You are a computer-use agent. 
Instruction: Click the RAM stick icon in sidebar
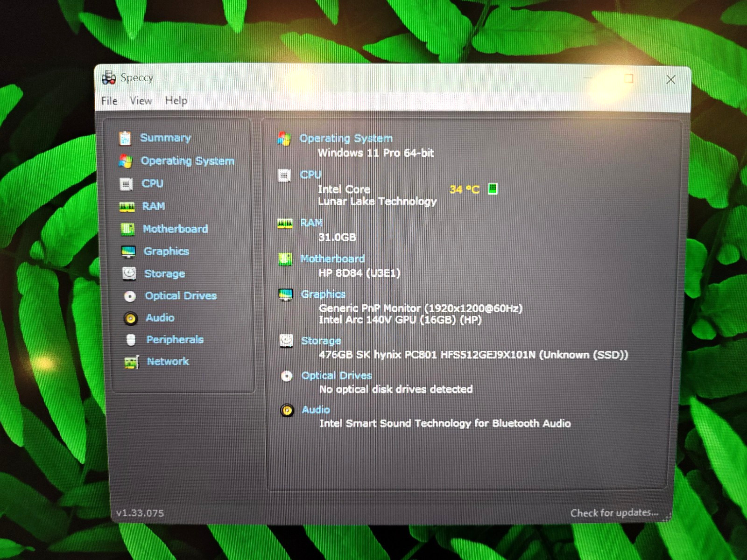[127, 207]
